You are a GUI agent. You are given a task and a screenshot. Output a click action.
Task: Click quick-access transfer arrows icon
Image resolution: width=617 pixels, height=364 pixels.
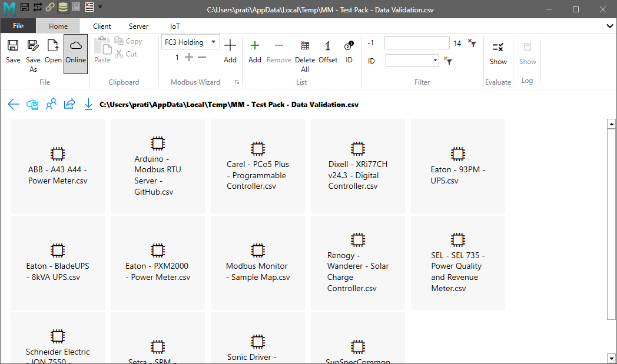[x=37, y=6]
